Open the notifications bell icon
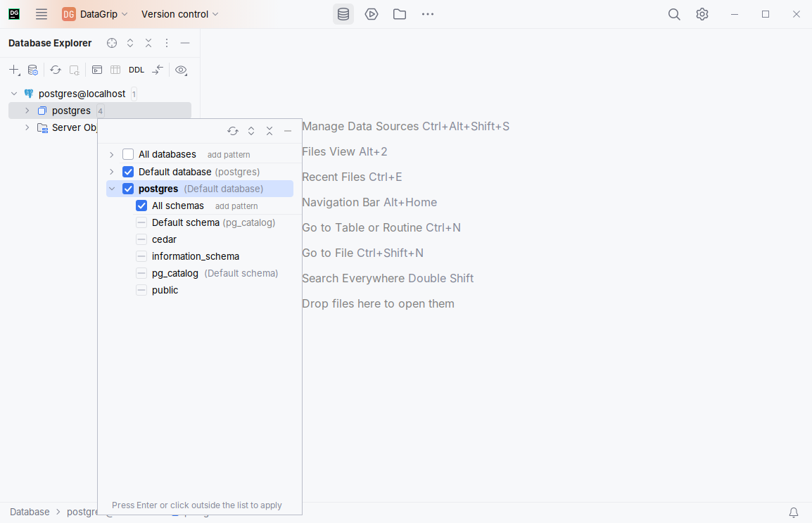The height and width of the screenshot is (523, 812). [794, 512]
